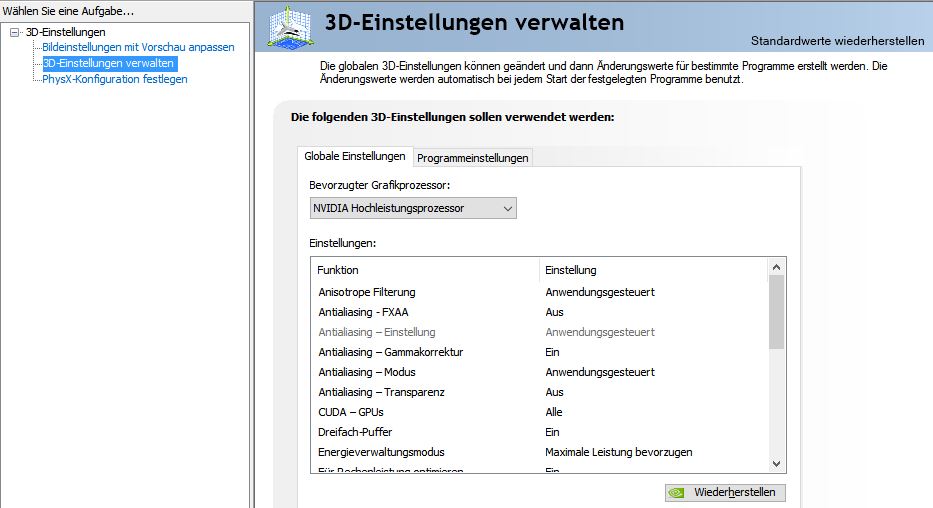Click the NVIDIA logo on the Wiederherstellen button
This screenshot has height=508, width=933.
(x=677, y=493)
